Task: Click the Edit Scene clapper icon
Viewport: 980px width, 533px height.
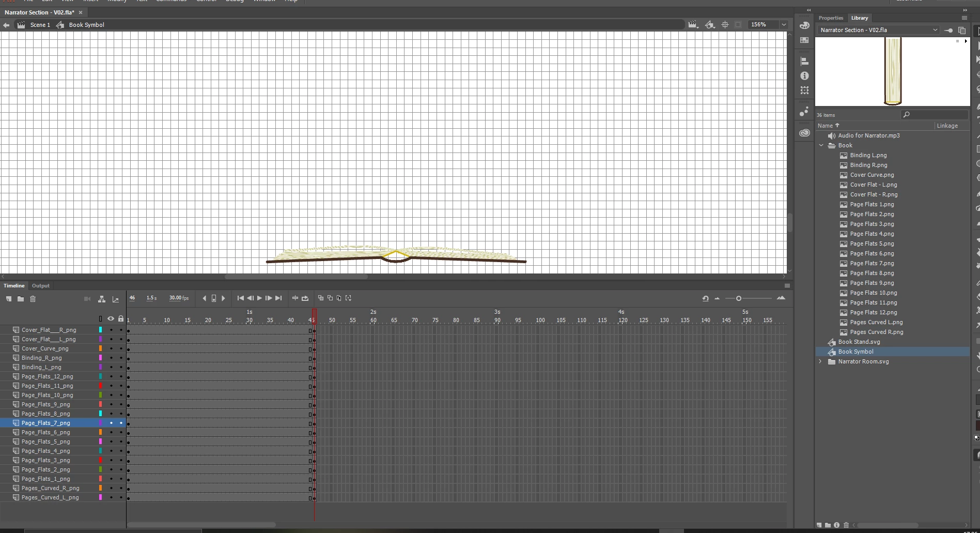Action: point(693,24)
